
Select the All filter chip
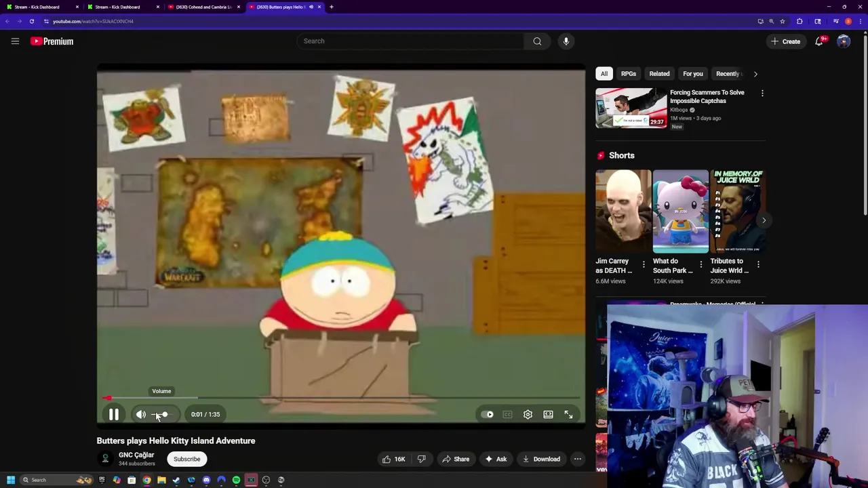coord(604,74)
